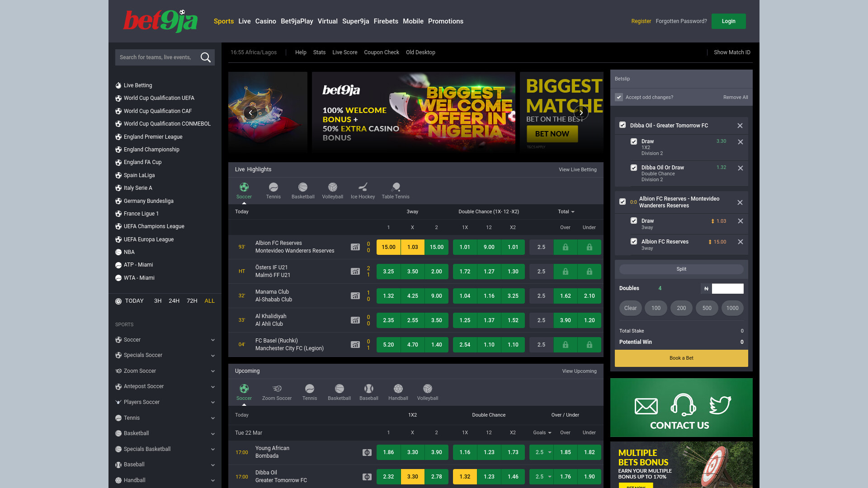The width and height of the screenshot is (868, 488).
Task: Open Goals dropdown in Upcoming header
Action: (x=542, y=432)
